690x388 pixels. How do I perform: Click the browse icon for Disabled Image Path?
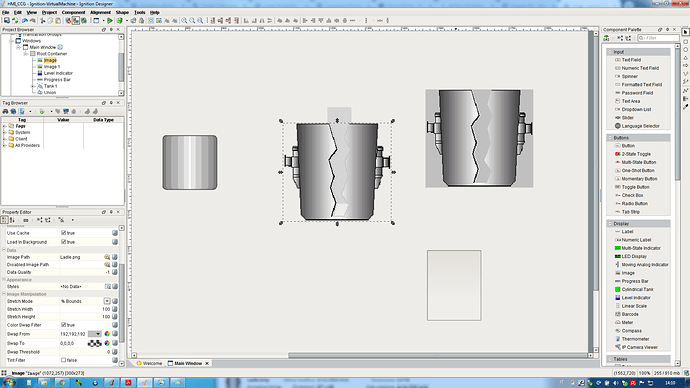[107, 264]
